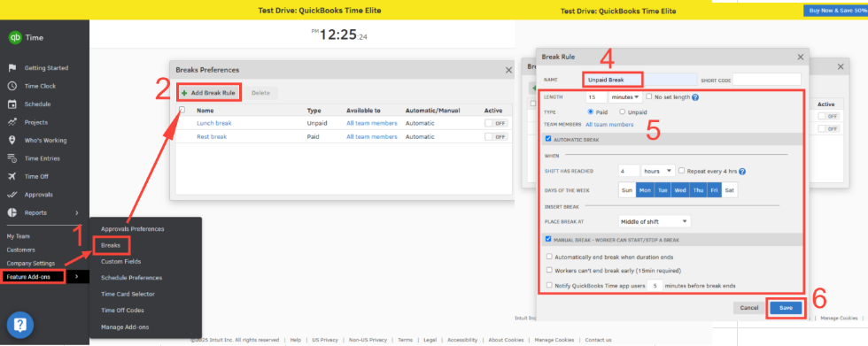Click the Projects icon in sidebar
Image resolution: width=868 pixels, height=346 pixels.
[x=12, y=122]
